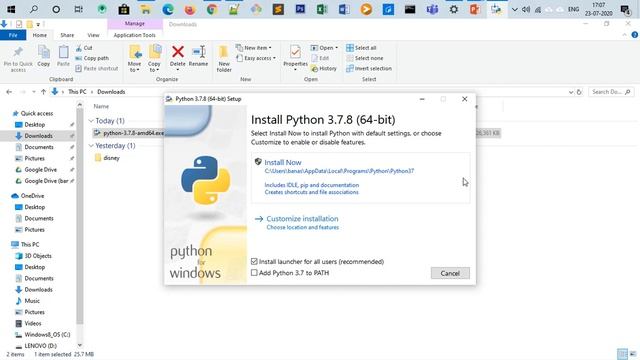Image resolution: width=640 pixels, height=360 pixels.
Task: Switch to the Share ribbon tab
Action: [x=67, y=35]
